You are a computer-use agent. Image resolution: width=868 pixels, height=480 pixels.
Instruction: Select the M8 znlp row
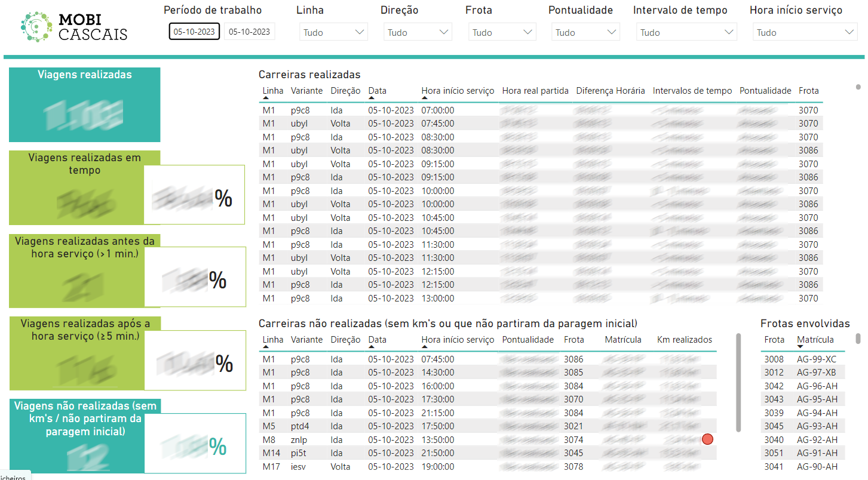pyautogui.click(x=358, y=439)
